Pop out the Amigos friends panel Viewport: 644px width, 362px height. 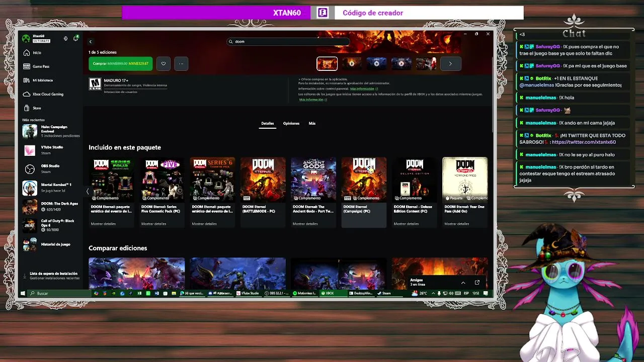[477, 282]
